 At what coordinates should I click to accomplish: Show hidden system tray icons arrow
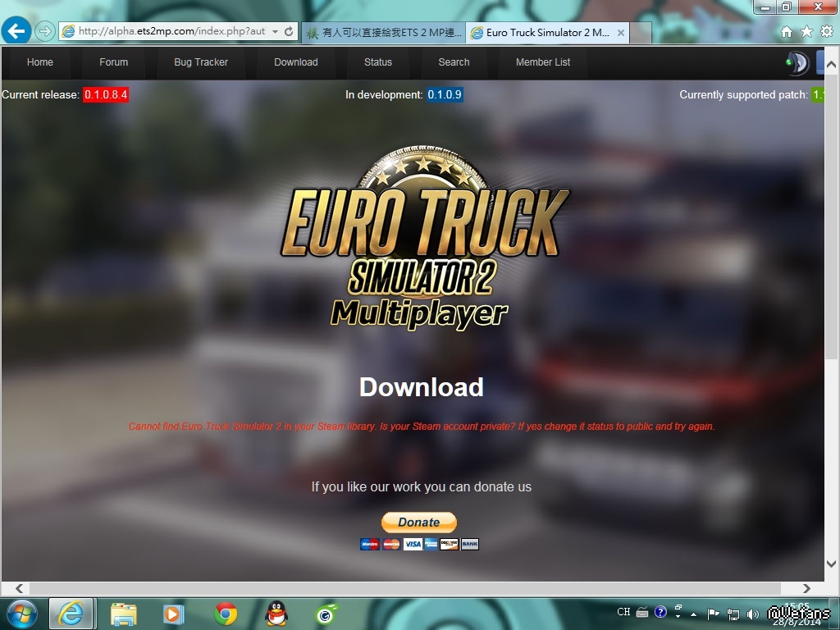694,614
